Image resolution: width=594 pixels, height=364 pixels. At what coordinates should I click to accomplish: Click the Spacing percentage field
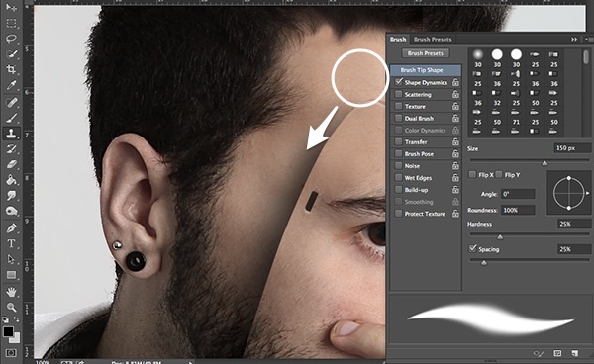574,249
